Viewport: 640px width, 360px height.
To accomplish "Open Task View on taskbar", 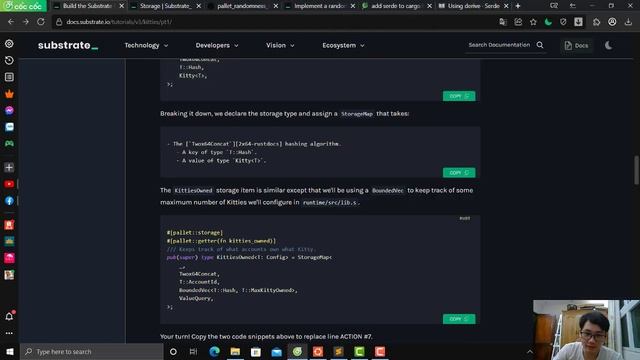I will coord(193,351).
